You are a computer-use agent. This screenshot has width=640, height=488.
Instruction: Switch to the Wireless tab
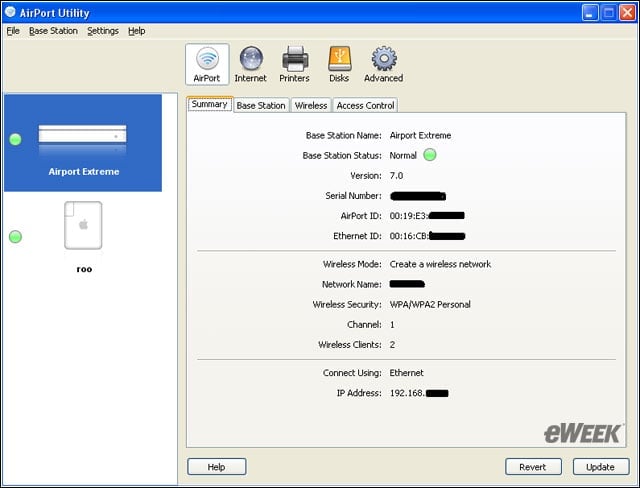tap(311, 105)
